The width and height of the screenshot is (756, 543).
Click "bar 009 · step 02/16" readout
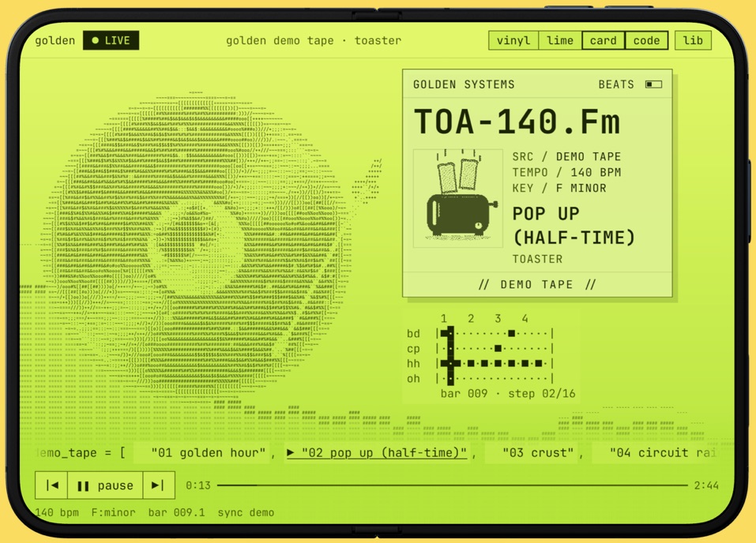pyautogui.click(x=508, y=394)
